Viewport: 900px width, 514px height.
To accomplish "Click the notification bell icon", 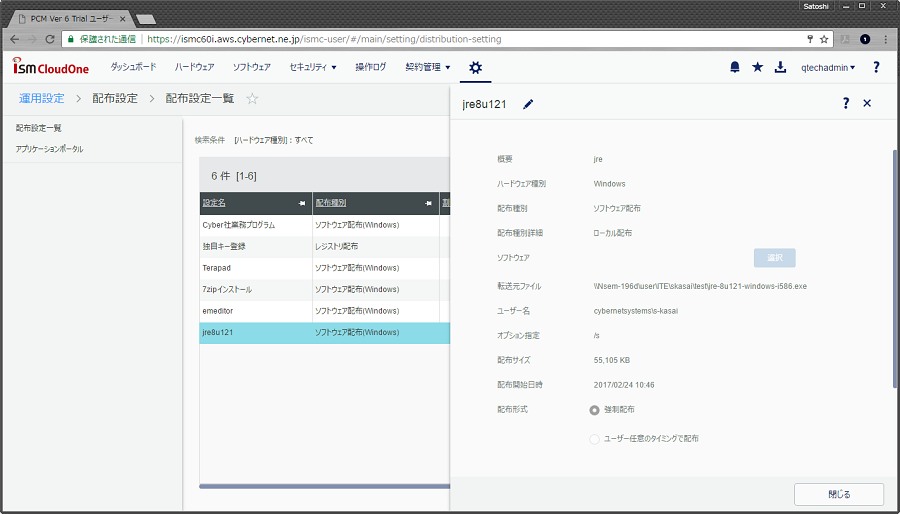I will (x=735, y=67).
